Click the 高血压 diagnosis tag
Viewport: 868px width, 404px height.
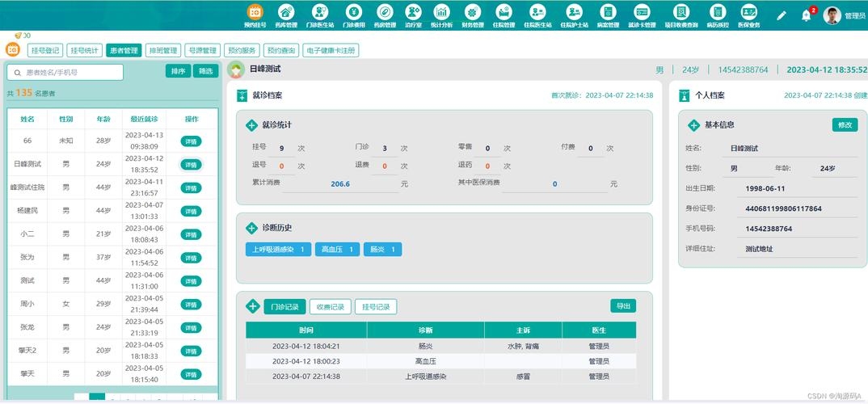(337, 250)
